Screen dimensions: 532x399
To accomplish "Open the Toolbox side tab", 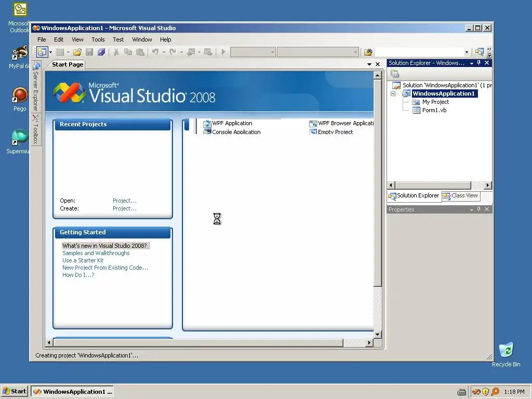I will pyautogui.click(x=36, y=129).
